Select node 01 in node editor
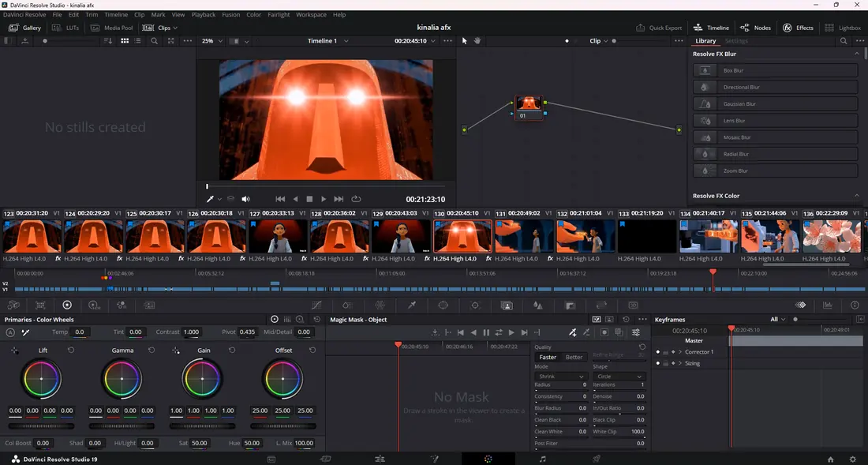 coord(529,107)
